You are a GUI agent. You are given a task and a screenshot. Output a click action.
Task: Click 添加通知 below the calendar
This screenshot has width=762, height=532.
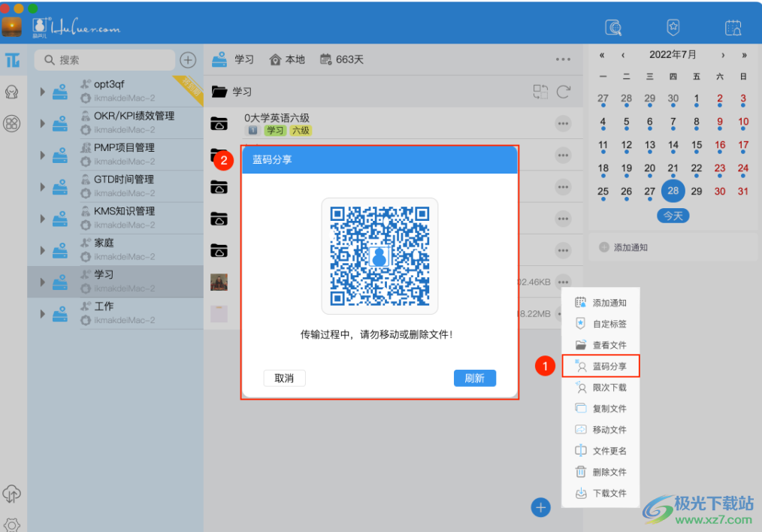(624, 247)
